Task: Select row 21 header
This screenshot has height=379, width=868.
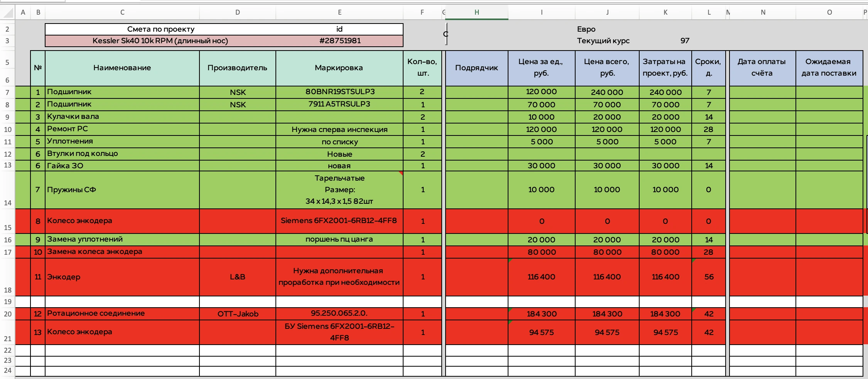Action: [x=7, y=332]
